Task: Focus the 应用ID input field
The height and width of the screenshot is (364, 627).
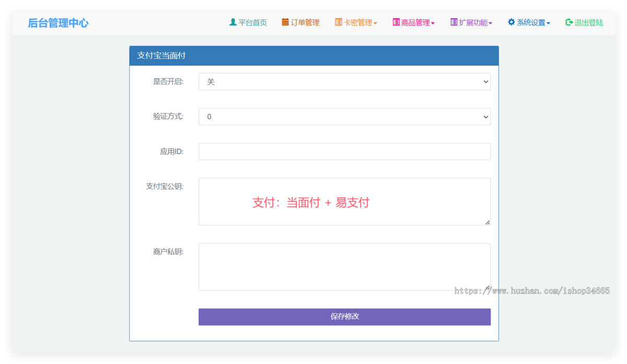Action: point(344,151)
